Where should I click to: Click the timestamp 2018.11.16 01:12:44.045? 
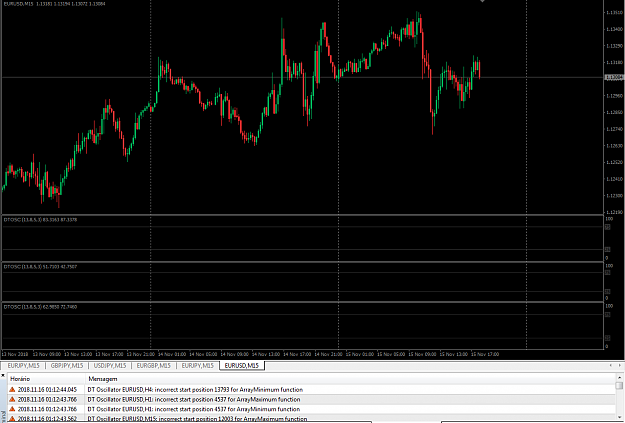click(47, 390)
